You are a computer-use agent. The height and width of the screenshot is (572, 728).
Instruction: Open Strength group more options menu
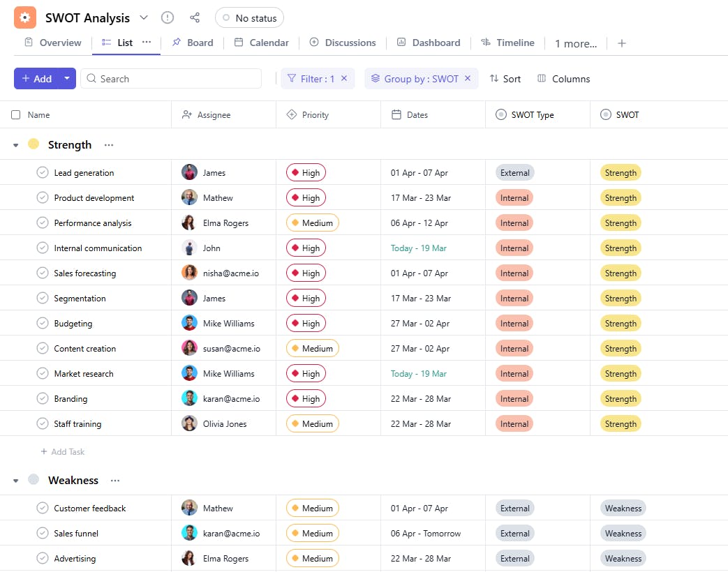point(109,145)
